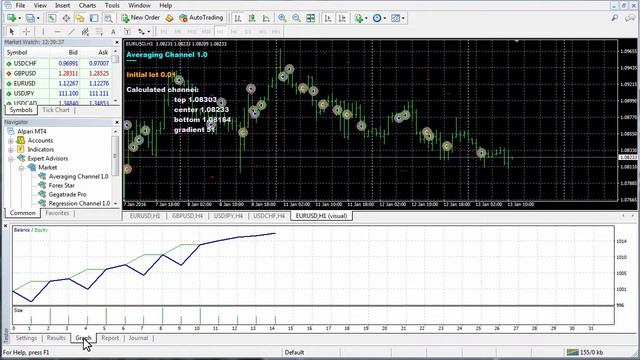Select the vertical line drawing tool

point(43,31)
